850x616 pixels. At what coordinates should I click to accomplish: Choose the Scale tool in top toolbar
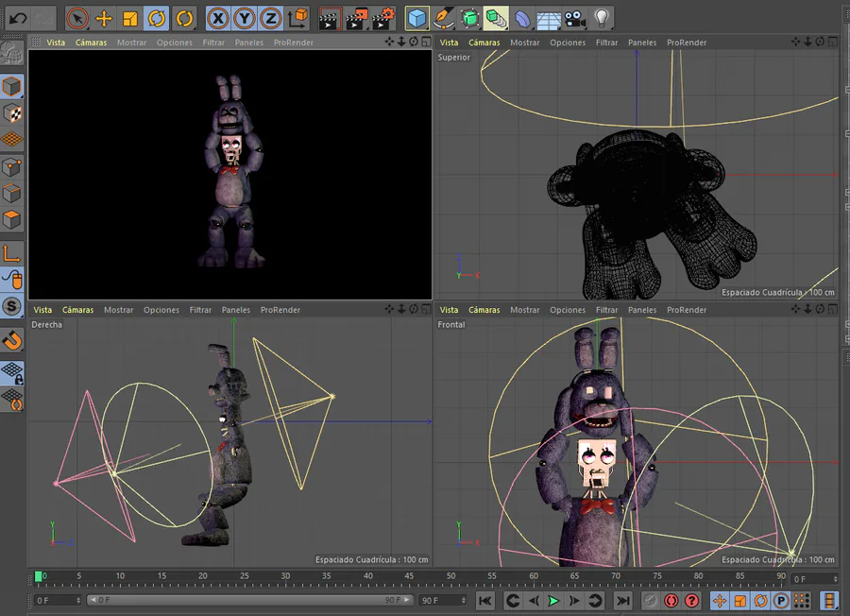(x=130, y=19)
